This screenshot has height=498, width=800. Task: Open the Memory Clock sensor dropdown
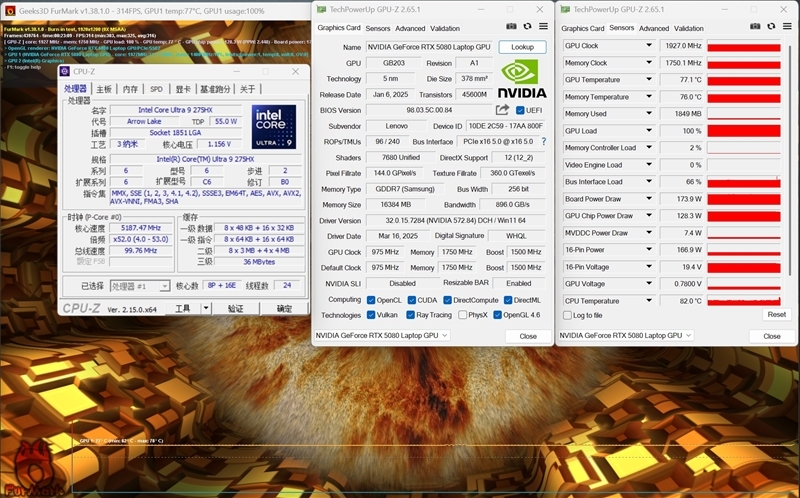click(649, 62)
